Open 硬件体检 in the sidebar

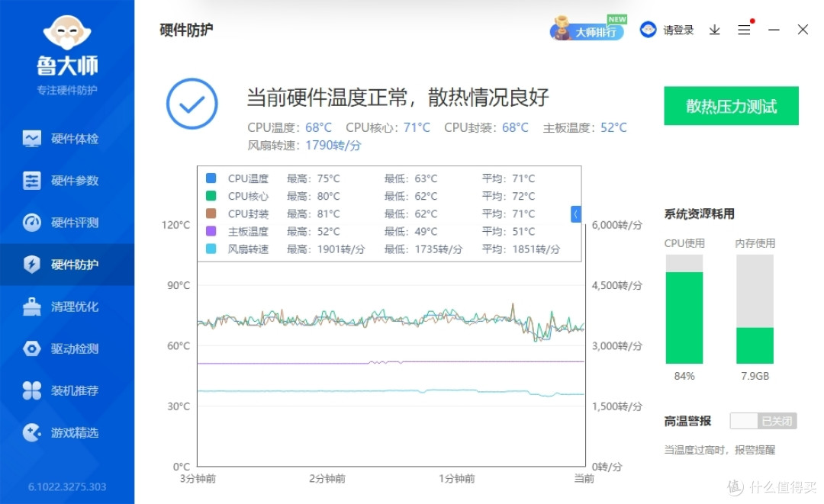67,139
